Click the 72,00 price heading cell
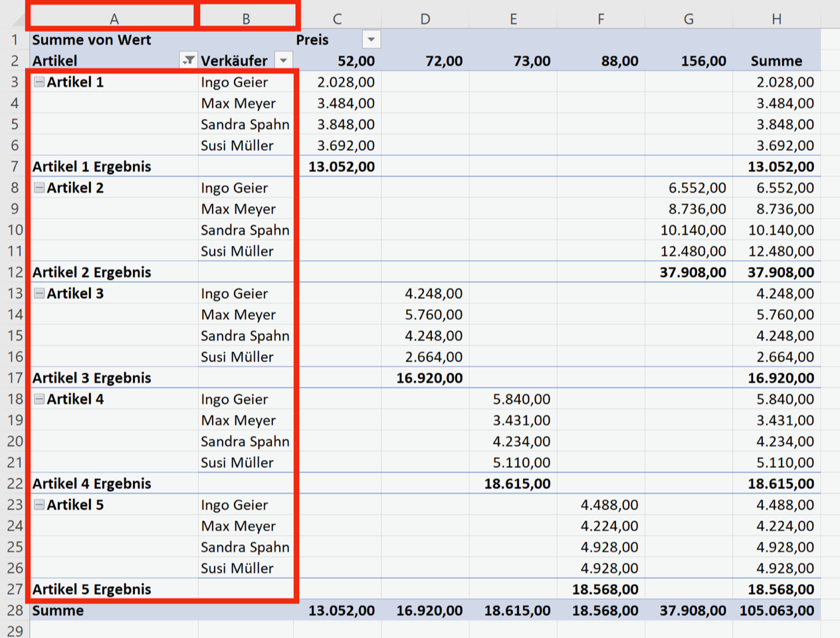The height and width of the screenshot is (638, 840). pyautogui.click(x=425, y=60)
